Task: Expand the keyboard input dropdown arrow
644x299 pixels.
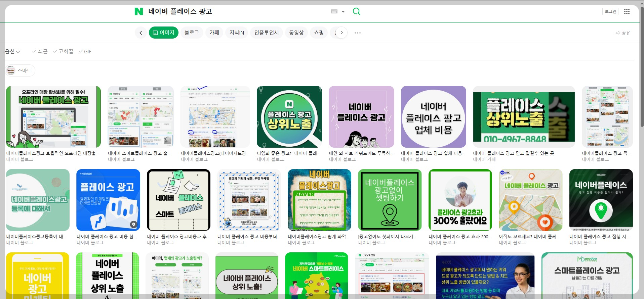Action: click(x=343, y=11)
